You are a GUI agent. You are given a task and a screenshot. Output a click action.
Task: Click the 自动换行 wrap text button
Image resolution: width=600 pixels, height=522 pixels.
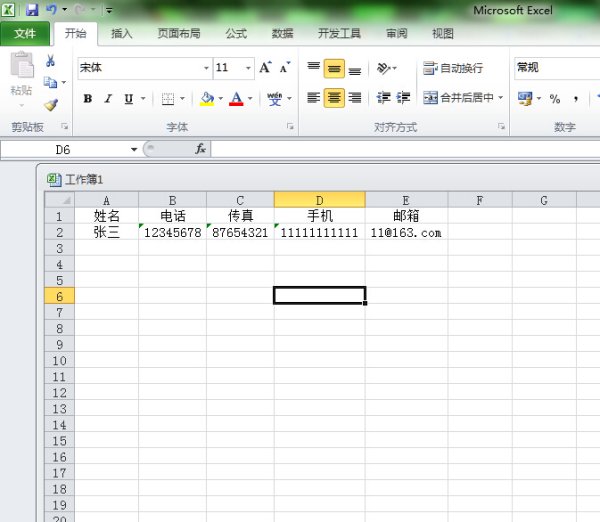click(x=453, y=69)
